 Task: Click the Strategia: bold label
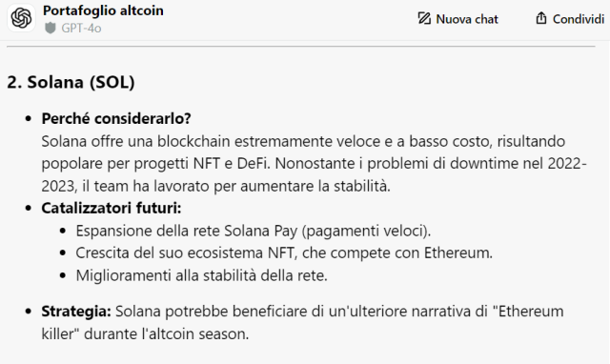(x=76, y=311)
